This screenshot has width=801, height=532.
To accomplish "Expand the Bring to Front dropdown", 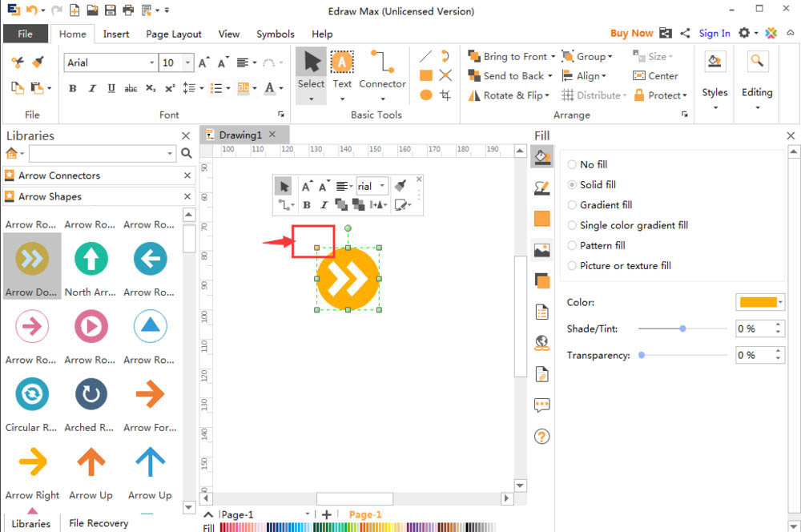I will pos(553,57).
